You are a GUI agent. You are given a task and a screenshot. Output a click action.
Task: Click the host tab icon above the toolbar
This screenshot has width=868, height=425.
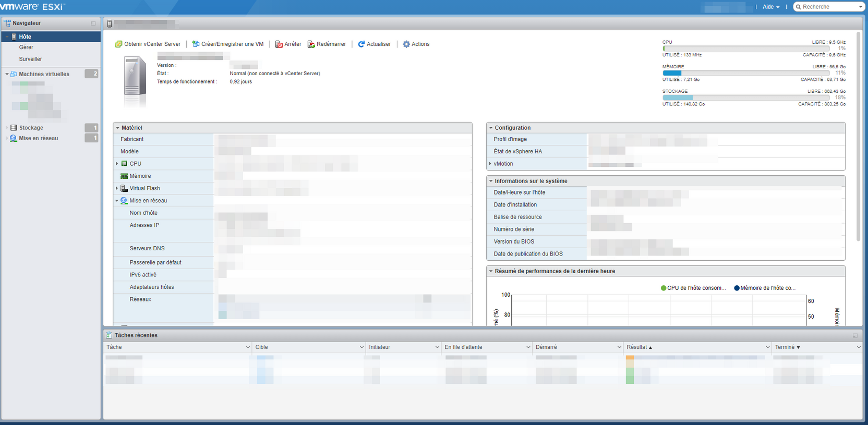coord(109,24)
